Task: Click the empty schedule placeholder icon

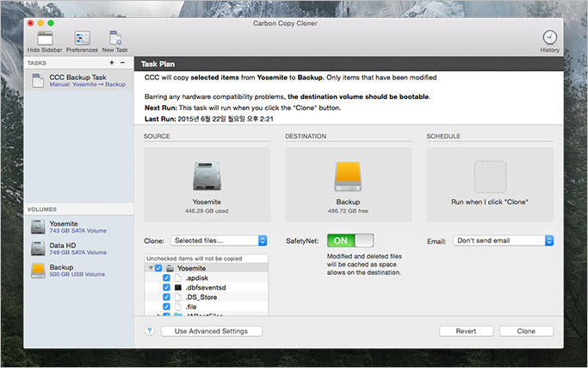Action: point(490,177)
